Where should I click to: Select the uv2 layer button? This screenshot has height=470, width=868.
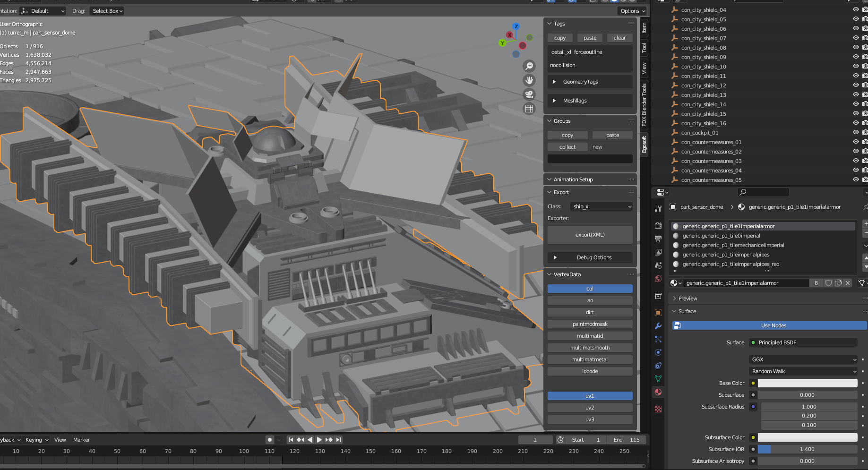tap(590, 408)
